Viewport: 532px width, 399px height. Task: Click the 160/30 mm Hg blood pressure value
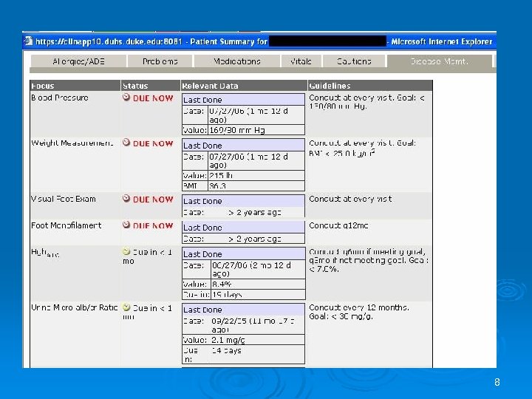237,130
